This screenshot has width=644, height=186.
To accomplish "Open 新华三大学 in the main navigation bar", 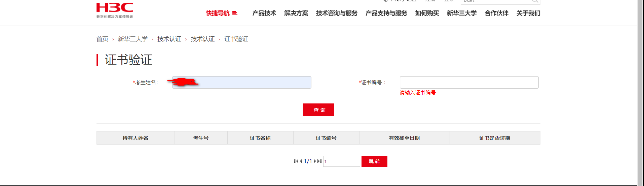I will (x=462, y=13).
